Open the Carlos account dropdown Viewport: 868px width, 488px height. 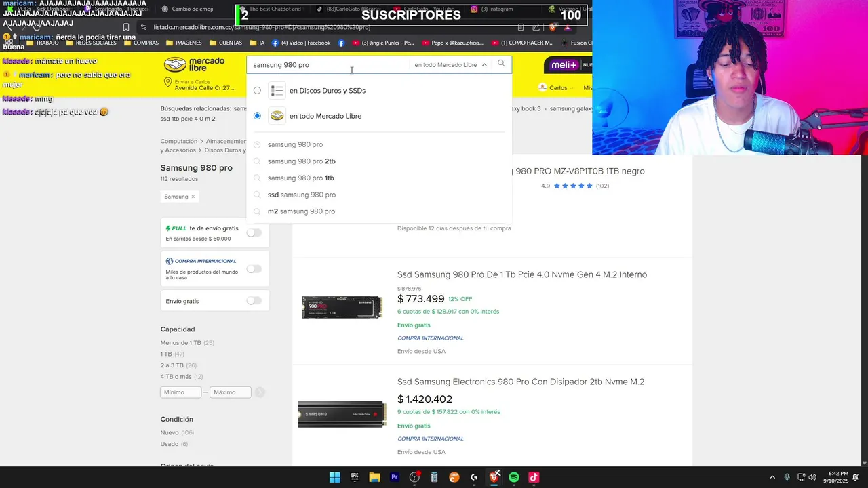pos(556,88)
